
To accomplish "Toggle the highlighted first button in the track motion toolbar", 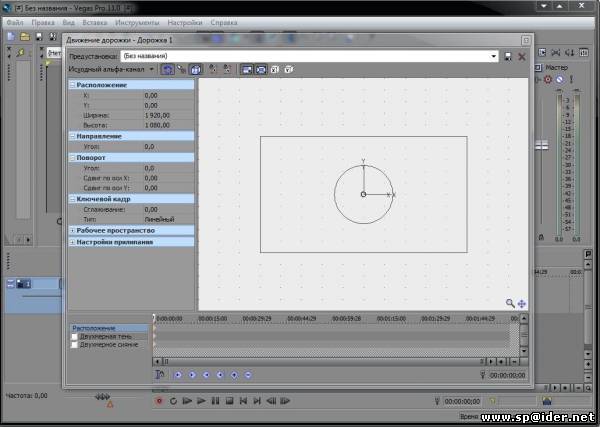I will click(167, 70).
